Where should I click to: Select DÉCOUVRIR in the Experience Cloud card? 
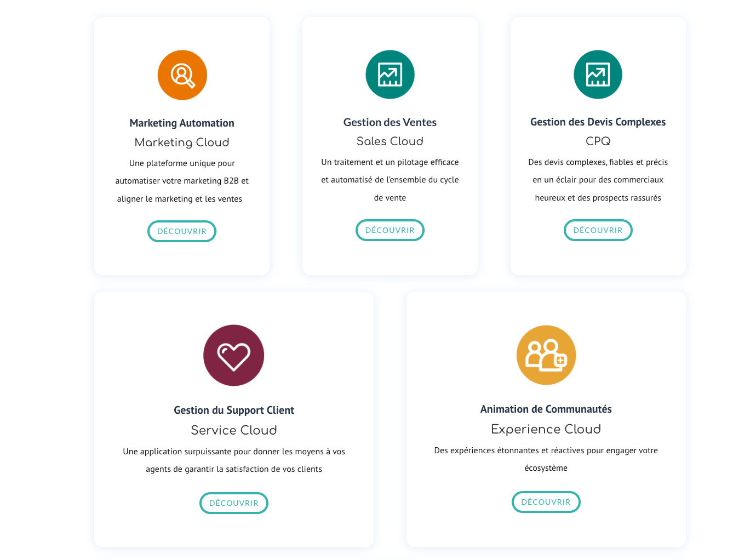pos(546,502)
